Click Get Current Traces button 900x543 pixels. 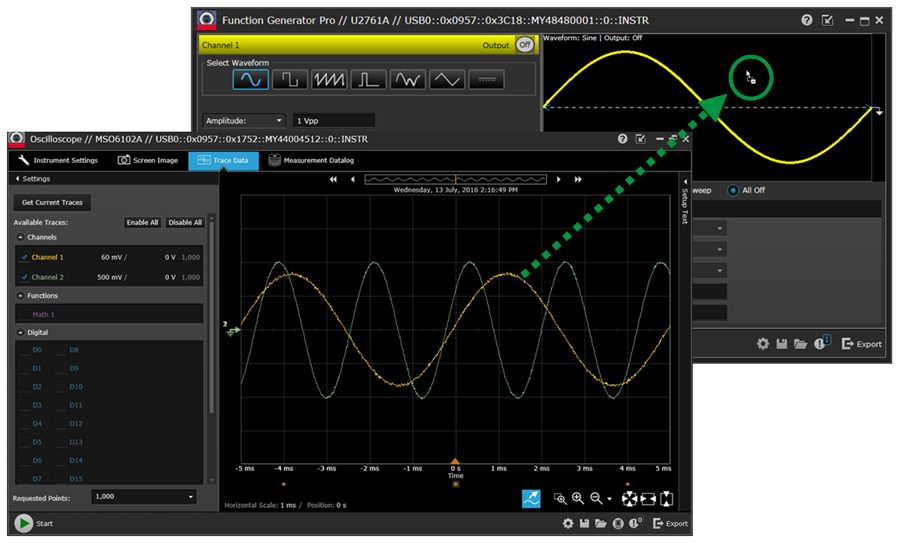(x=52, y=202)
